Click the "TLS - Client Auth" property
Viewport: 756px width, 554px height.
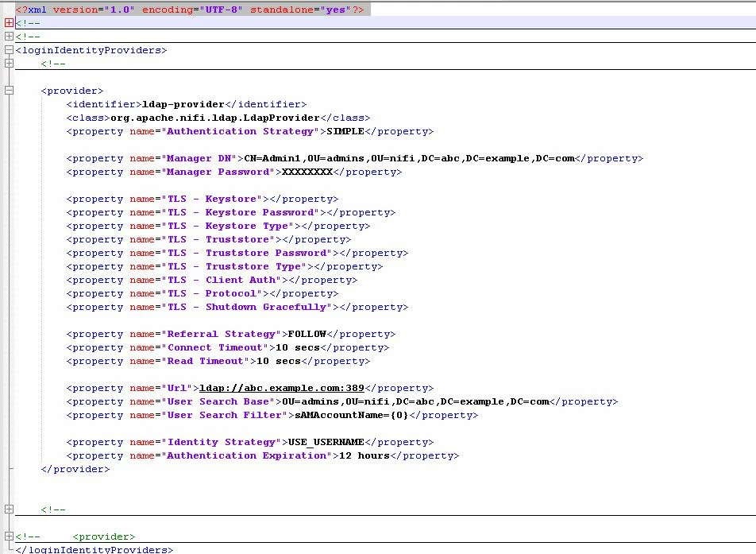pyautogui.click(x=212, y=280)
